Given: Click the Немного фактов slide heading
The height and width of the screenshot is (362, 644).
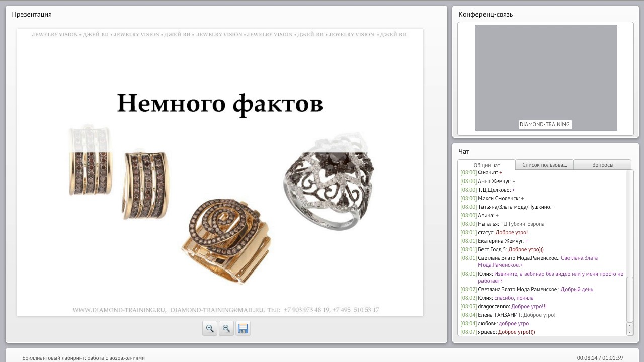Looking at the screenshot, I should [220, 104].
